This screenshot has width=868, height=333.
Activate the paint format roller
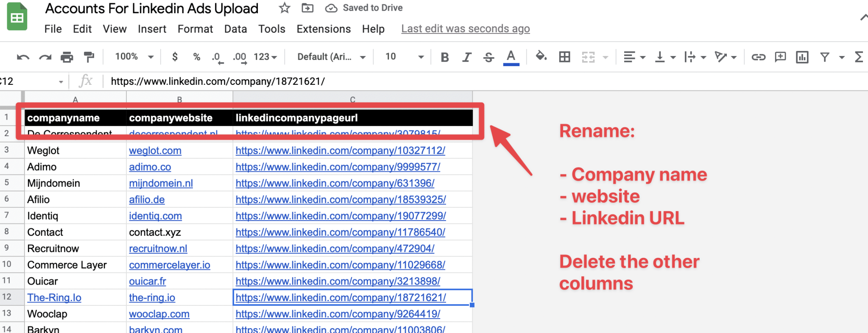coord(89,57)
